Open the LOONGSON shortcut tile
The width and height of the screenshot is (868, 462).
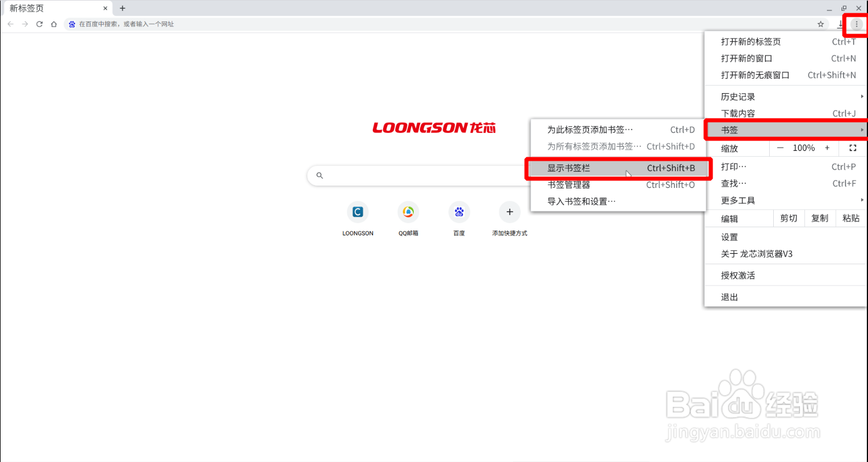358,219
